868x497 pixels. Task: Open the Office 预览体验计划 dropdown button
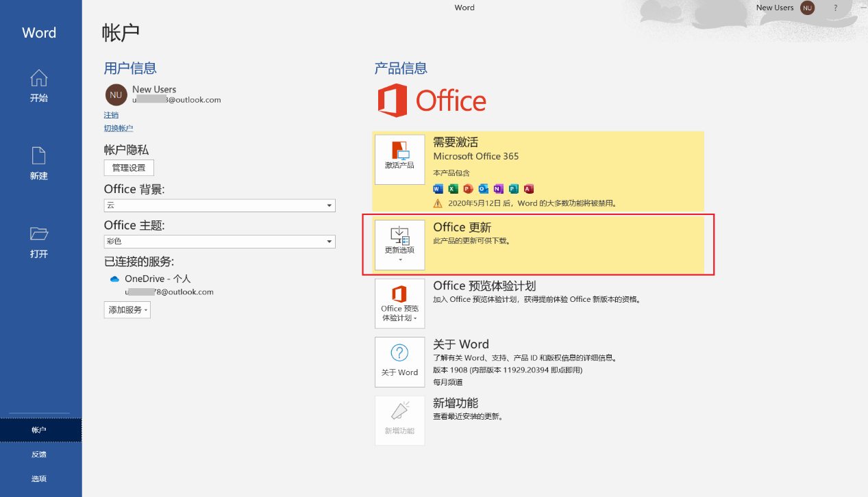tap(399, 304)
